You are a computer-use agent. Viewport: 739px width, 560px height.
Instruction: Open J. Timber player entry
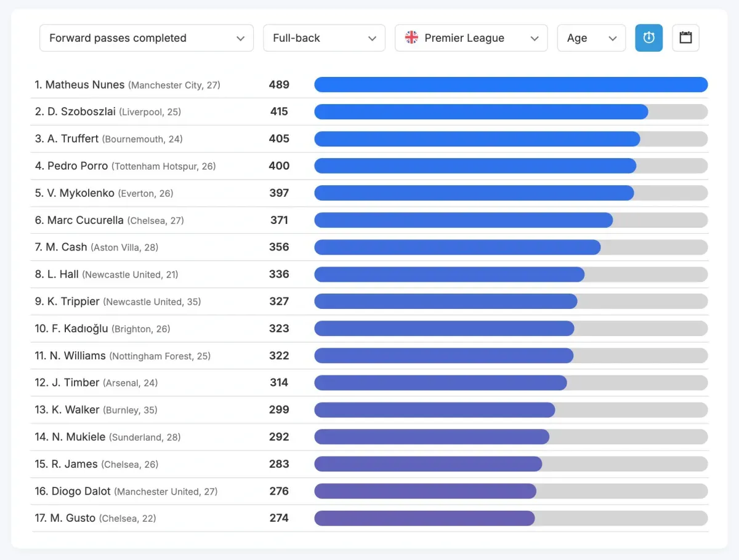coord(75,383)
